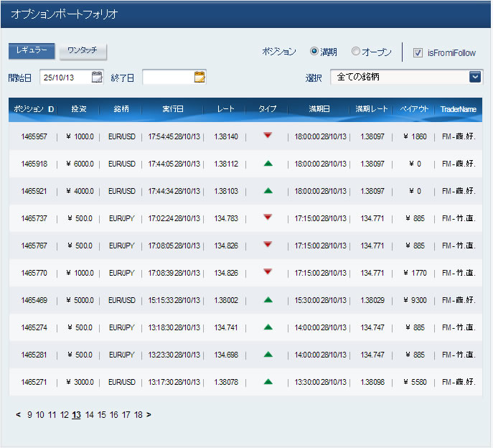The width and height of the screenshot is (493, 448).
Task: Click expiry time 15:30:00 28/10/13
Action: click(320, 300)
